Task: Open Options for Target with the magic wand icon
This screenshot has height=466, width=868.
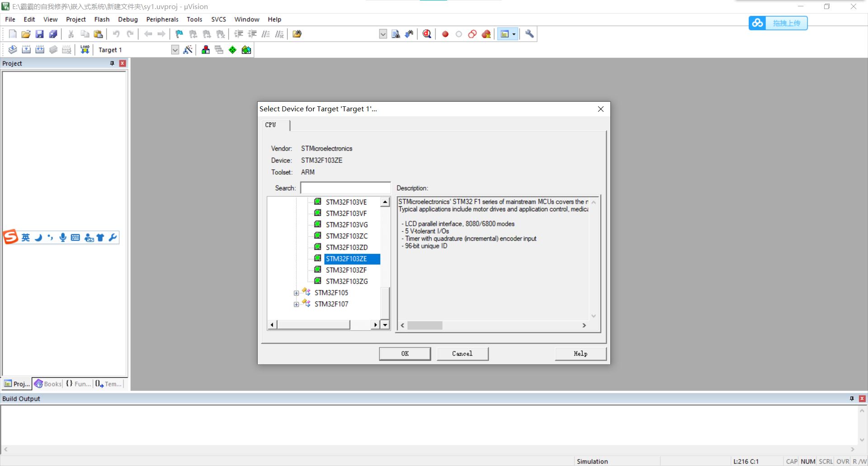Action: [x=188, y=50]
